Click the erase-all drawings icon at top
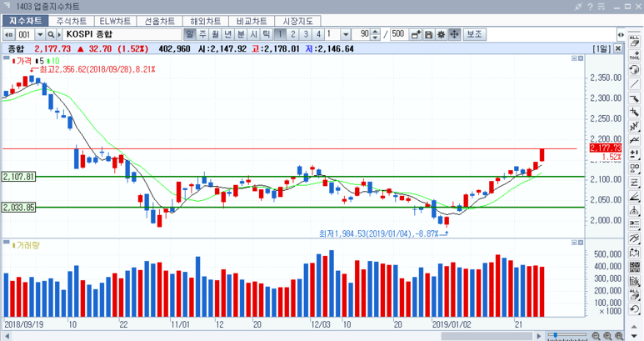644x341 pixels. coord(635,42)
